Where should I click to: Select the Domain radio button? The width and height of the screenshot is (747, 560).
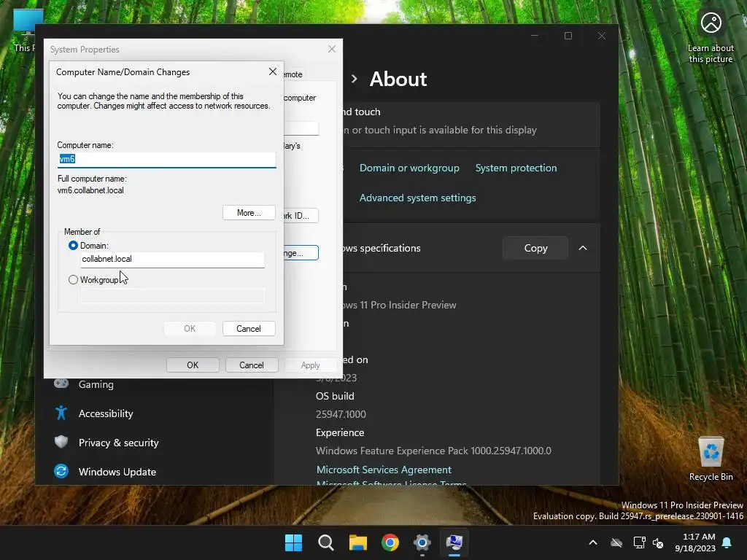coord(73,246)
